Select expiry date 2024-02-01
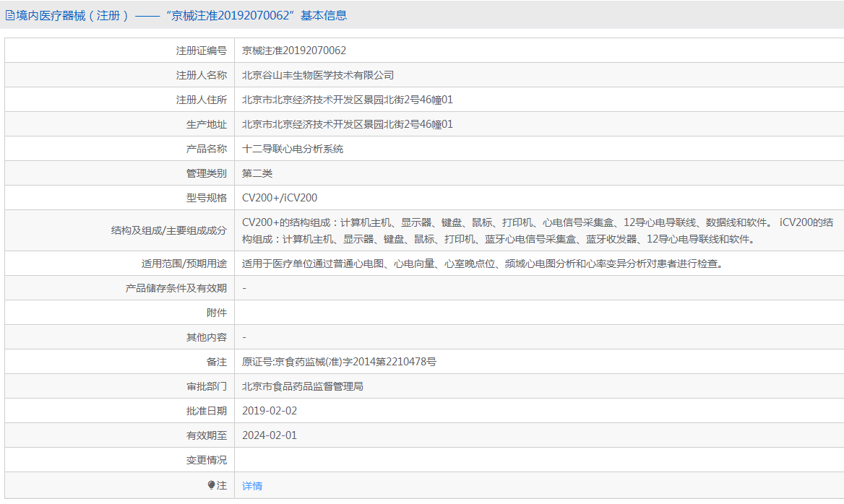The width and height of the screenshot is (844, 504). pos(269,435)
